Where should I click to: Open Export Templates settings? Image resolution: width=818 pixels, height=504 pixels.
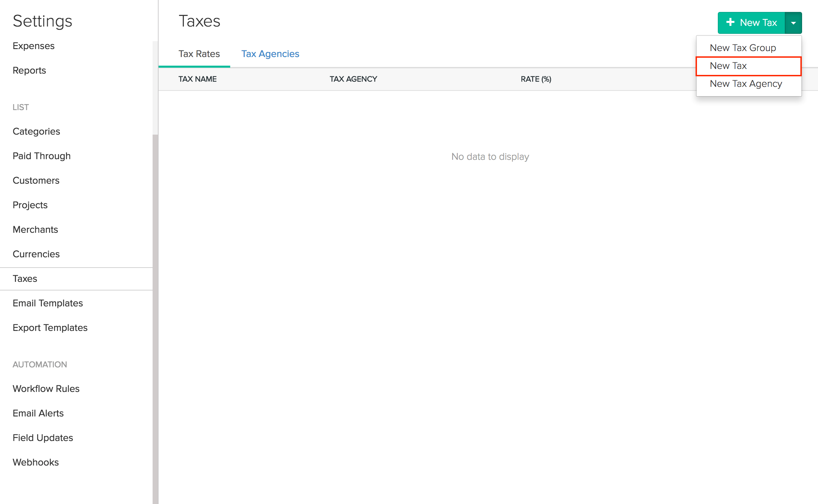coord(50,328)
